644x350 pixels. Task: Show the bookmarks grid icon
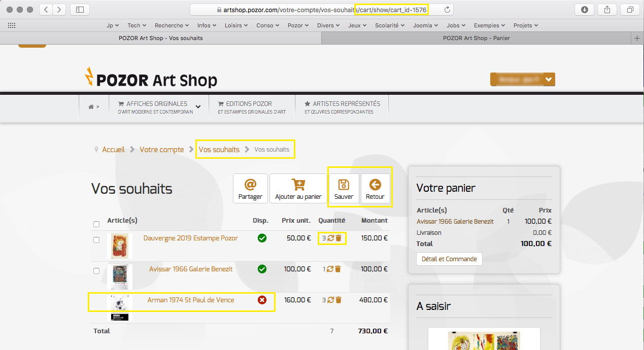pyautogui.click(x=12, y=25)
